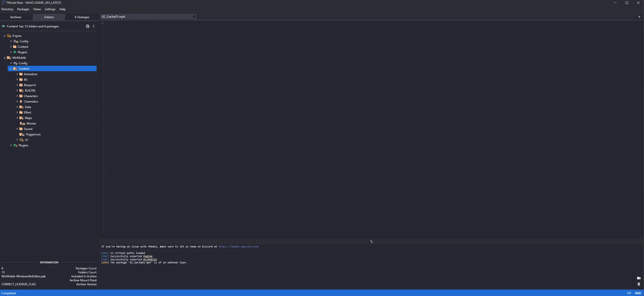Screen dimensions: 644x296
Task: Click the FModel app icon in title bar
Action: (x=3, y=3)
